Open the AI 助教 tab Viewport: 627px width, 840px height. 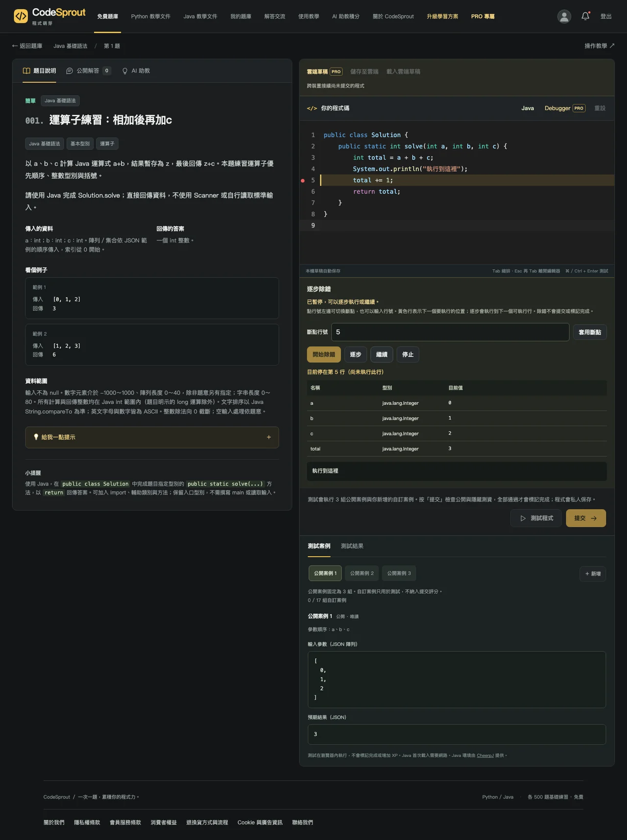136,71
